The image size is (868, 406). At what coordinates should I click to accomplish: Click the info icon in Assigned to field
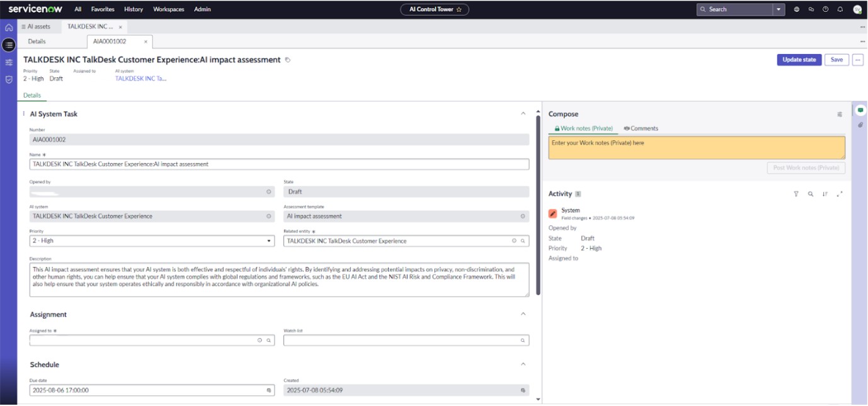260,340
